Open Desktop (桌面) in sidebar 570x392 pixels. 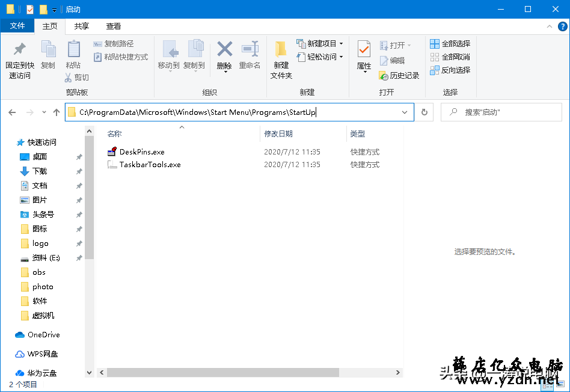pos(34,157)
